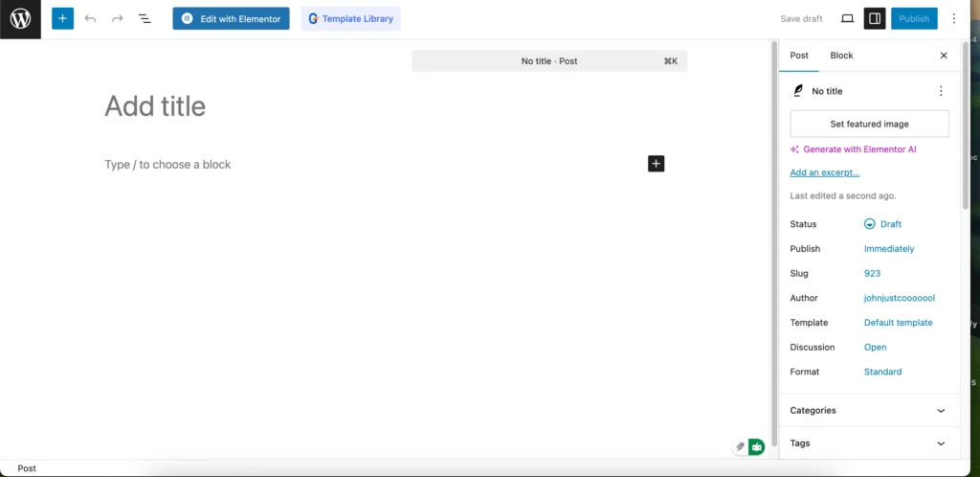Click the Add an excerpt link
The width and height of the screenshot is (980, 477).
824,172
